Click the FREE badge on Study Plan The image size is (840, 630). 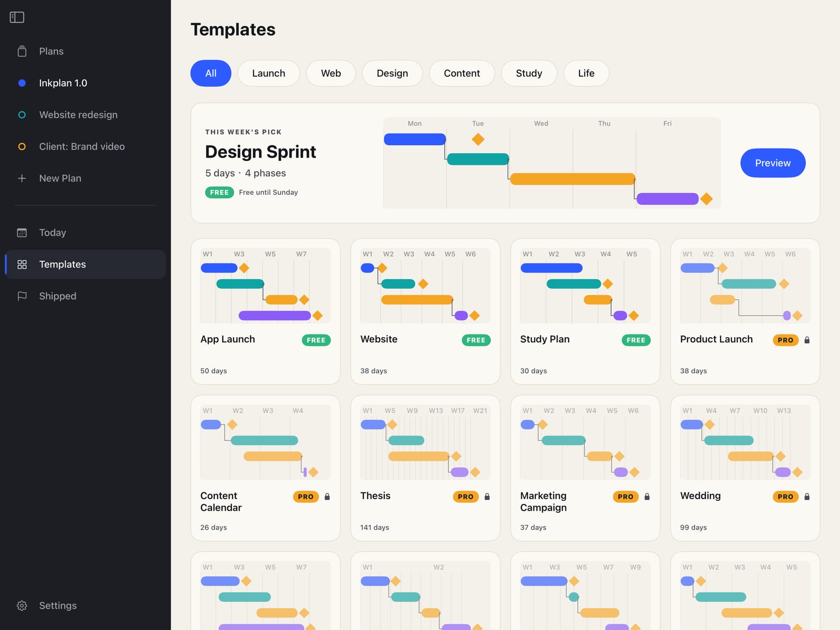pyautogui.click(x=636, y=340)
